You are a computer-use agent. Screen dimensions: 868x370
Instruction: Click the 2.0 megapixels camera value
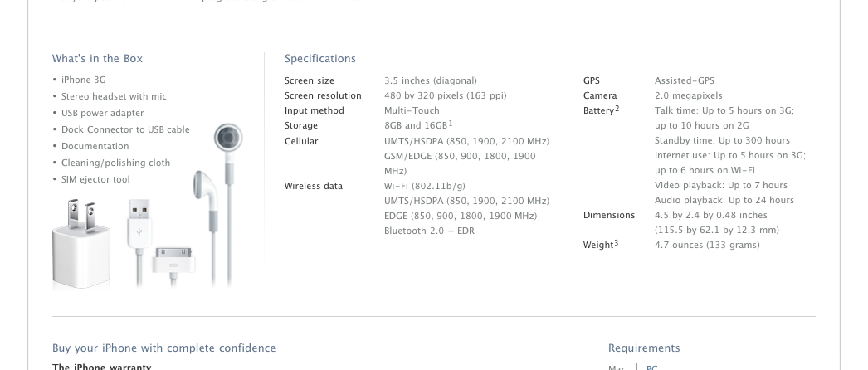coord(688,95)
